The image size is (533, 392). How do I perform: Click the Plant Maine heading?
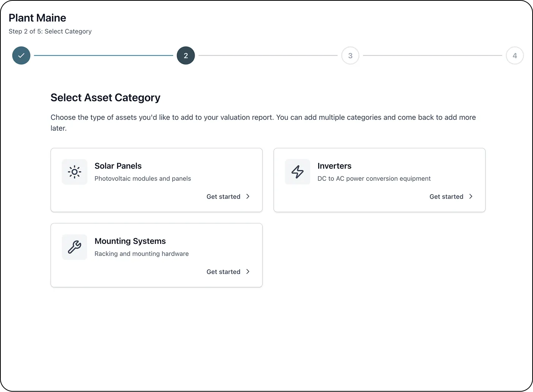tap(37, 18)
